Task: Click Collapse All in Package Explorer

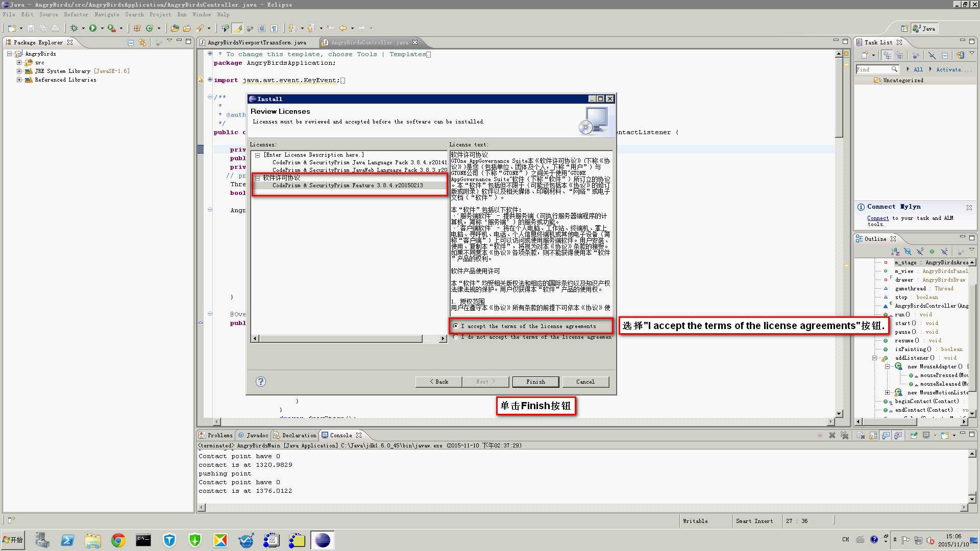Action: [131, 42]
